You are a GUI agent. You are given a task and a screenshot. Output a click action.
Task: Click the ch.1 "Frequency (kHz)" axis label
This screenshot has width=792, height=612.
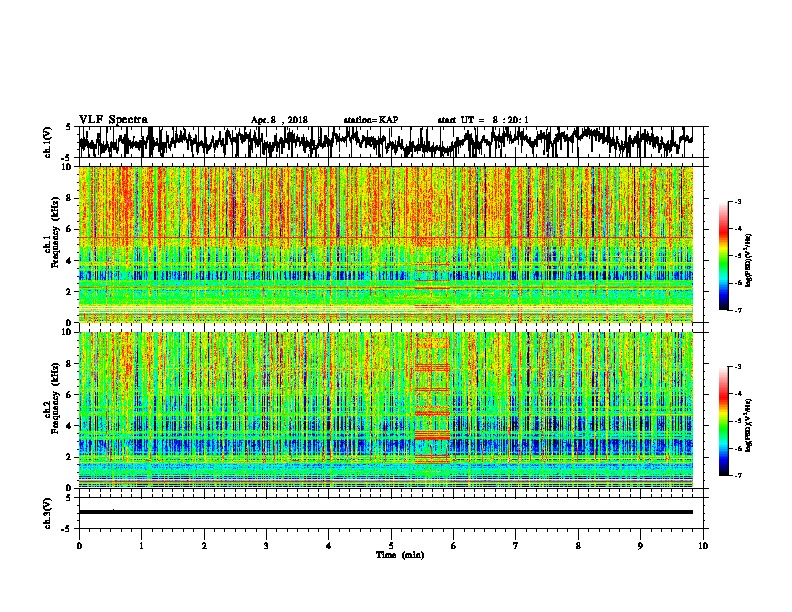point(55,232)
